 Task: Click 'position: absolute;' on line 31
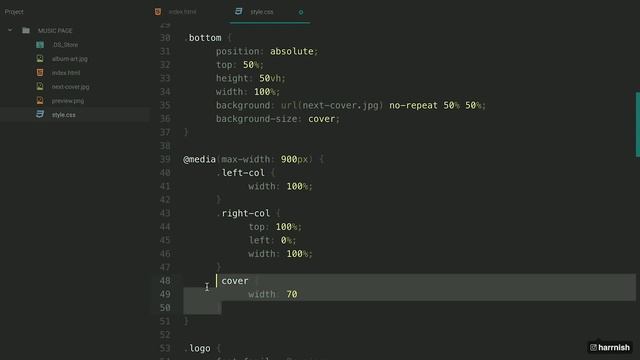267,51
